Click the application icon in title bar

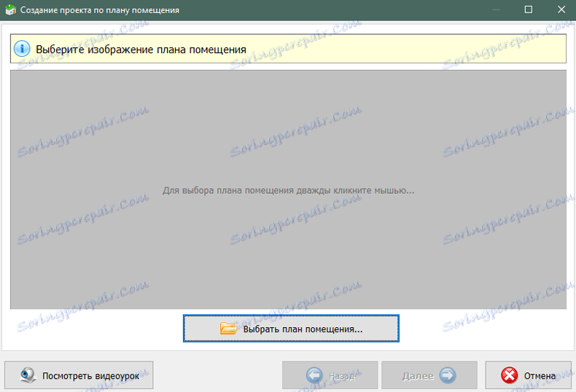click(11, 10)
